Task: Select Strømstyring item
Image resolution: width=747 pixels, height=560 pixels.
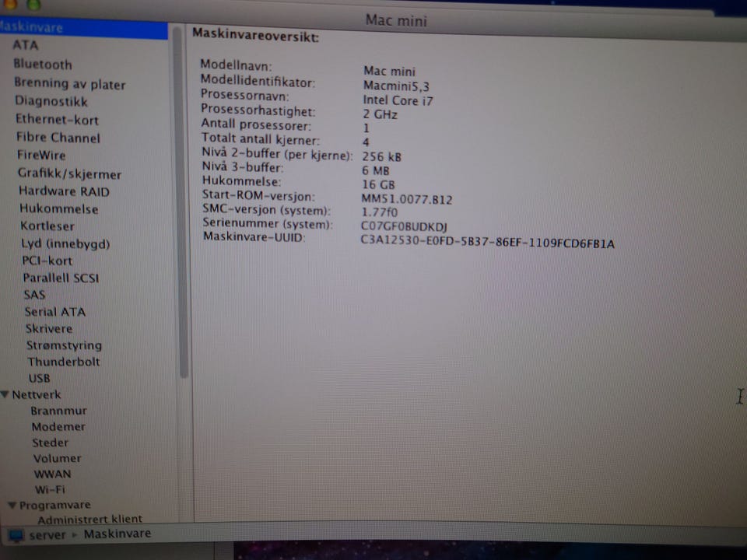Action: coord(65,345)
